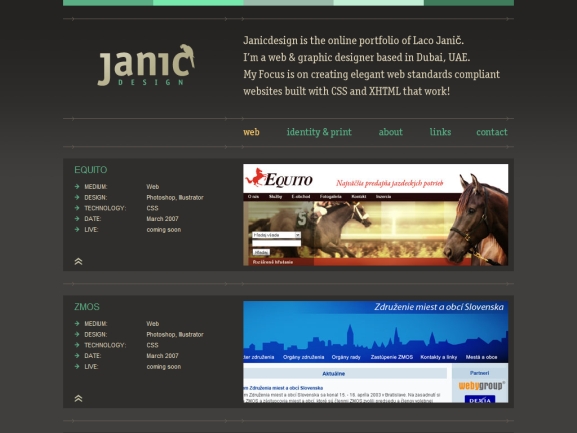The width and height of the screenshot is (577, 433).
Task: Click 'coming soon' text in ZMOS card
Action: click(x=164, y=366)
